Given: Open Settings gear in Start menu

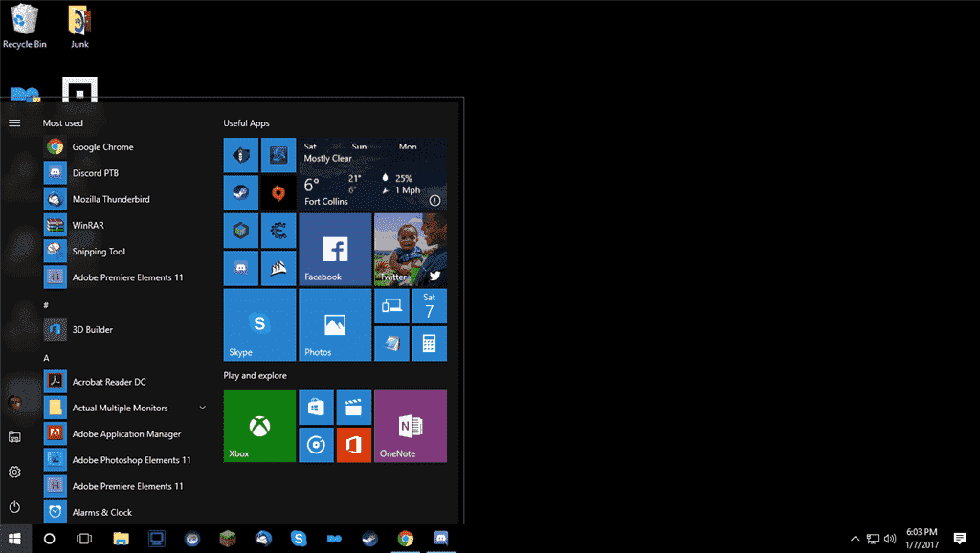Looking at the screenshot, I should pyautogui.click(x=14, y=472).
